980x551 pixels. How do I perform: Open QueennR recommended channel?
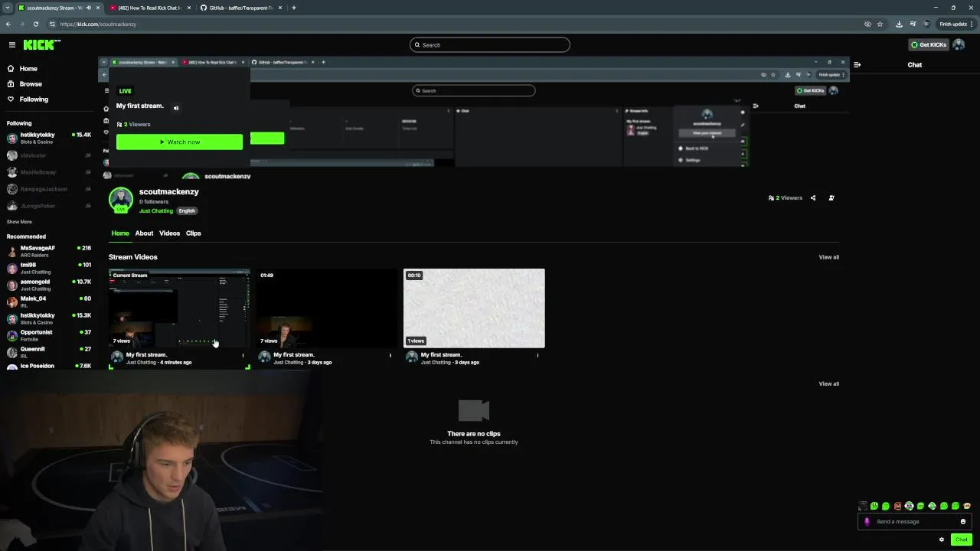(x=48, y=351)
